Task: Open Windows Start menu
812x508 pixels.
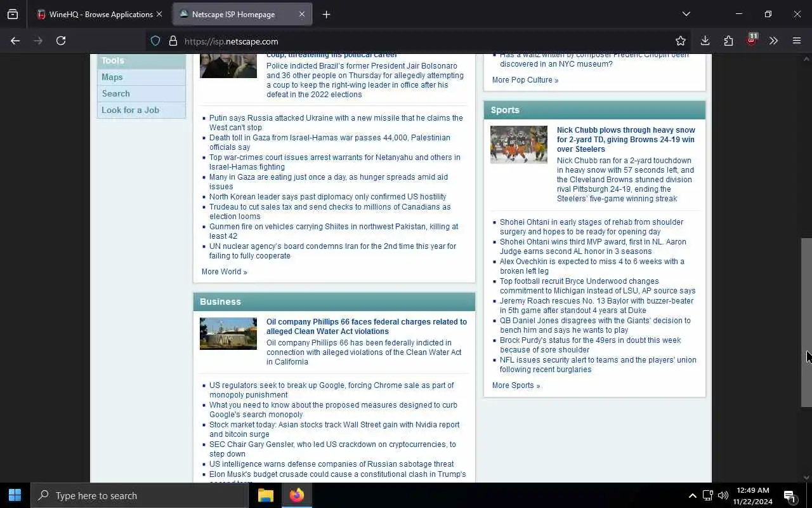Action: (15, 495)
